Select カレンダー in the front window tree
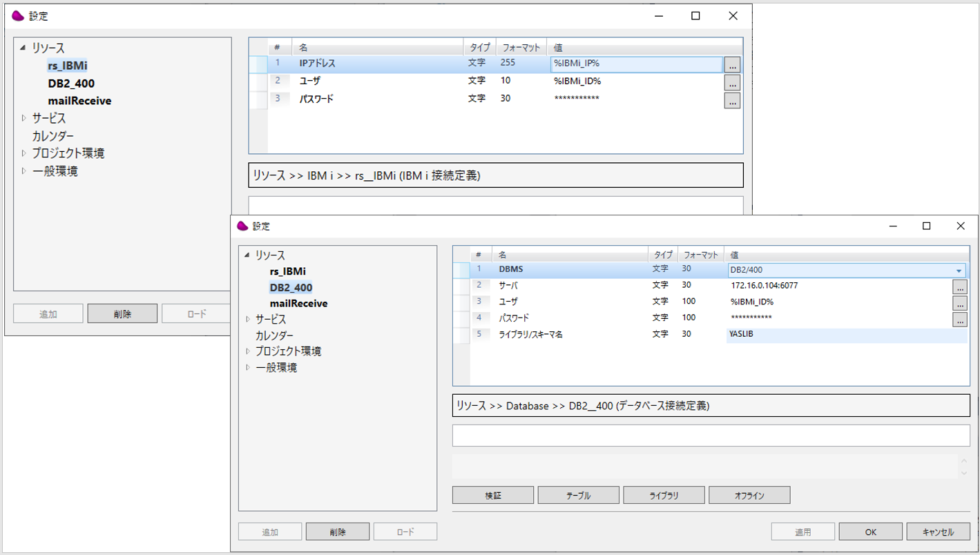The height and width of the screenshot is (555, 980). [274, 335]
